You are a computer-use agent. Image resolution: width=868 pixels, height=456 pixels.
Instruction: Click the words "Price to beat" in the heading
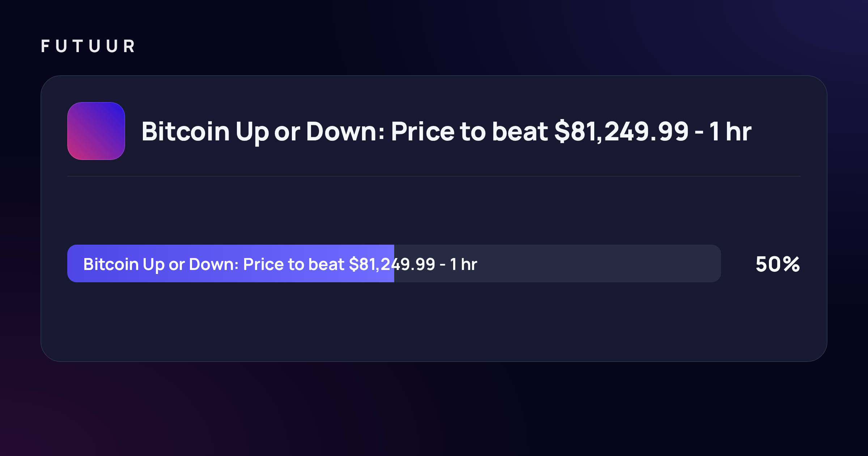469,131
